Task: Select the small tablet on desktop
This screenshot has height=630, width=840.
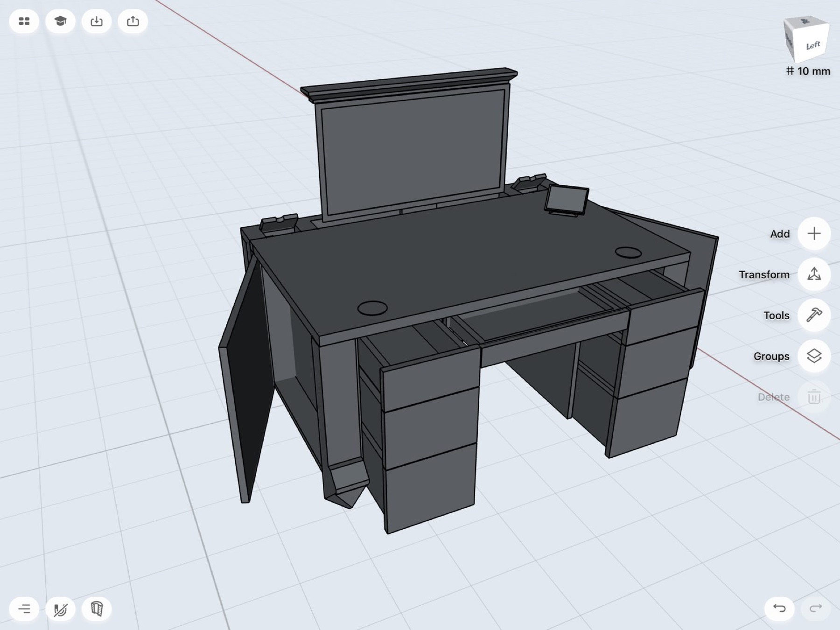Action: coord(567,201)
